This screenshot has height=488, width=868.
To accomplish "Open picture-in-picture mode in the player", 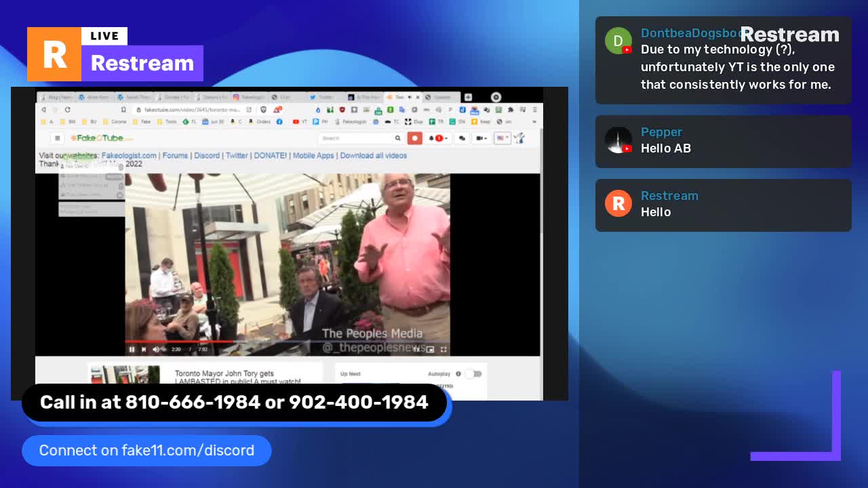I will point(430,350).
